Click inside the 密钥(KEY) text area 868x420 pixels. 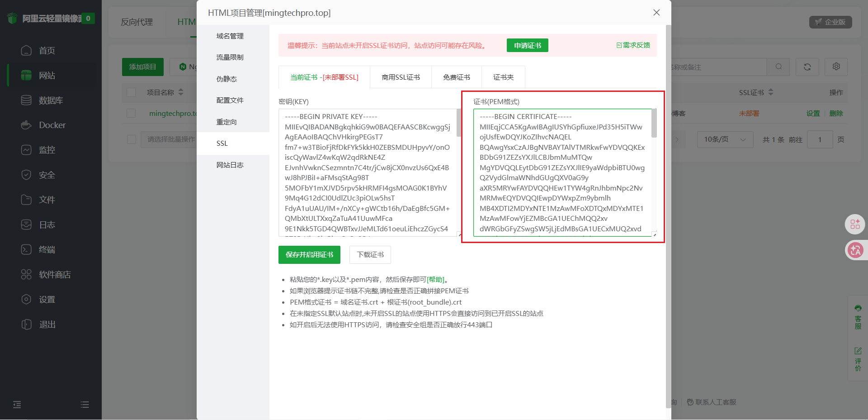click(x=368, y=172)
